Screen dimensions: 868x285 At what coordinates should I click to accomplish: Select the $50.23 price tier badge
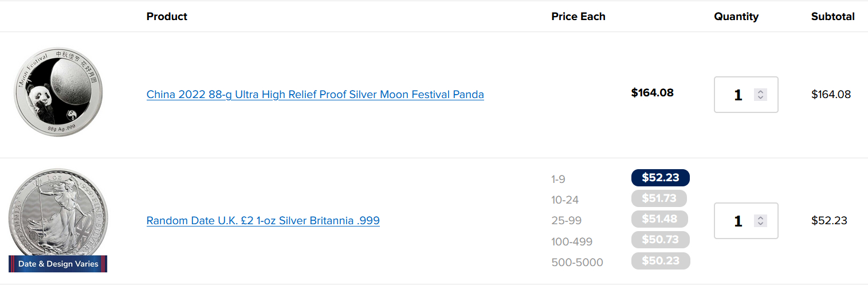(661, 261)
